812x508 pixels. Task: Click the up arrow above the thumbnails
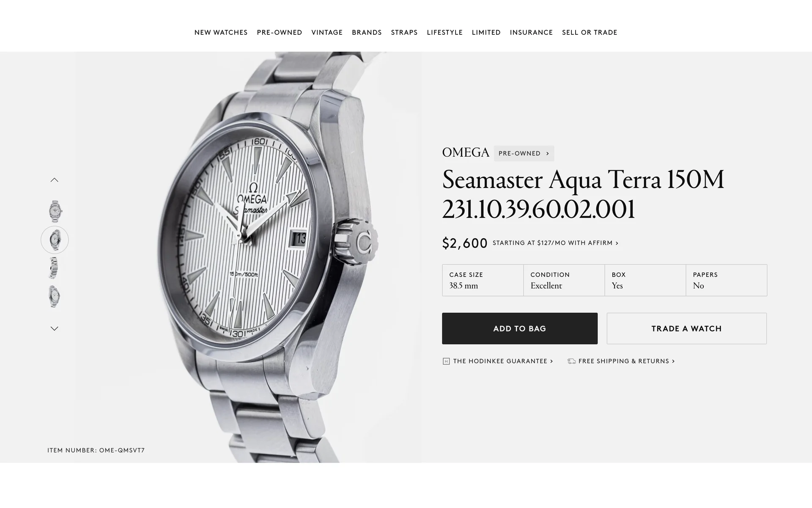pos(55,180)
